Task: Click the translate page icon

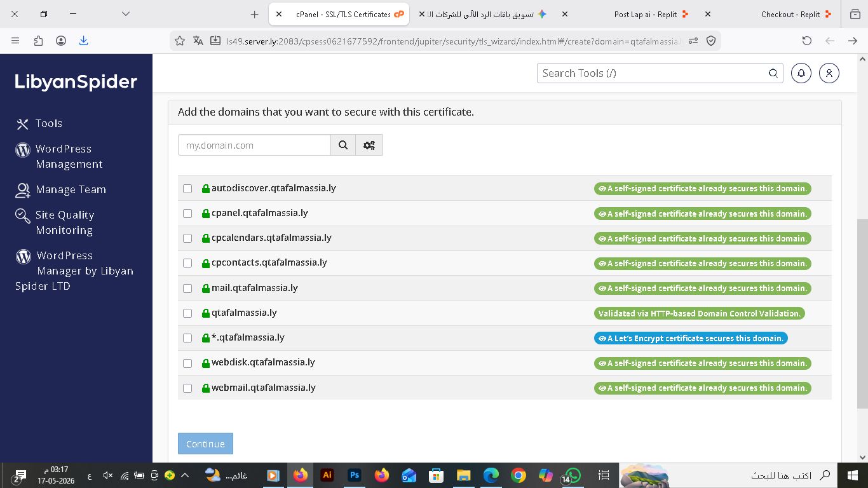Action: click(198, 41)
